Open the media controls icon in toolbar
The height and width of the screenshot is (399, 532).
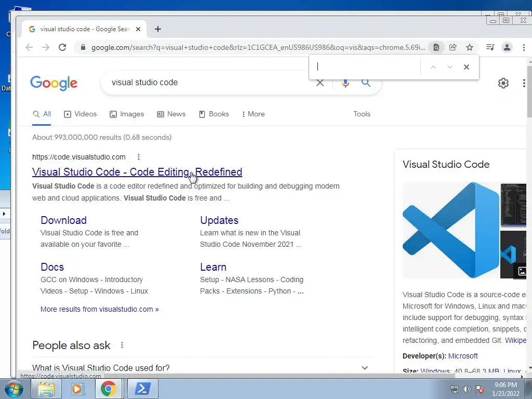[x=490, y=47]
